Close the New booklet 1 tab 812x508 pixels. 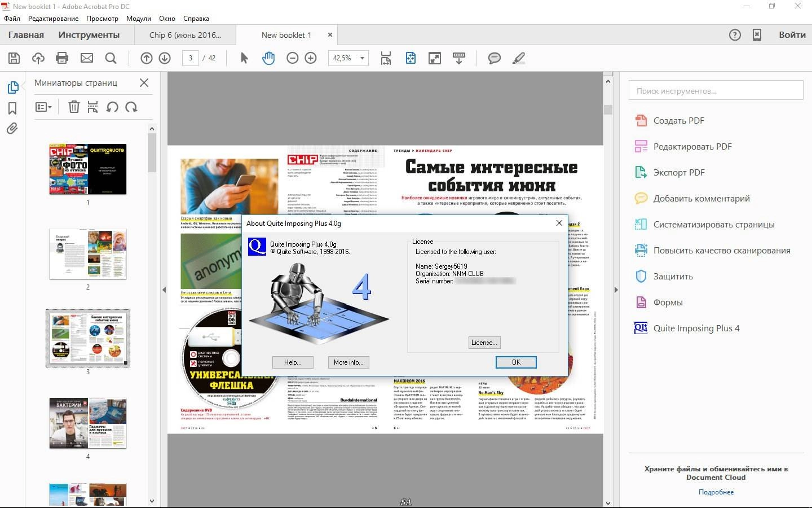[x=330, y=35]
